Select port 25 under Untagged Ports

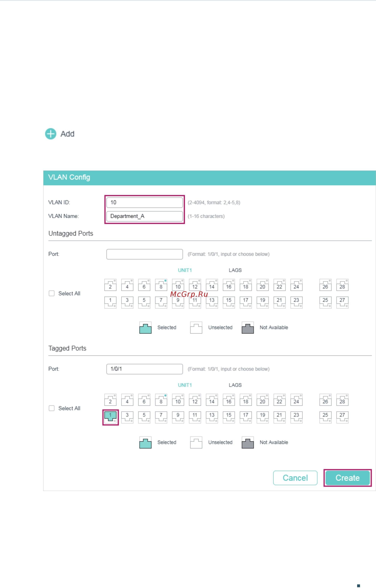point(325,302)
